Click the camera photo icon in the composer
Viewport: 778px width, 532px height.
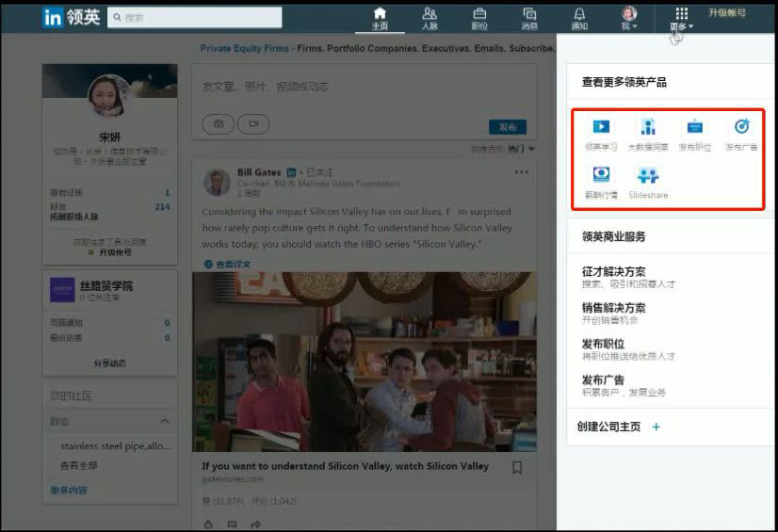219,124
